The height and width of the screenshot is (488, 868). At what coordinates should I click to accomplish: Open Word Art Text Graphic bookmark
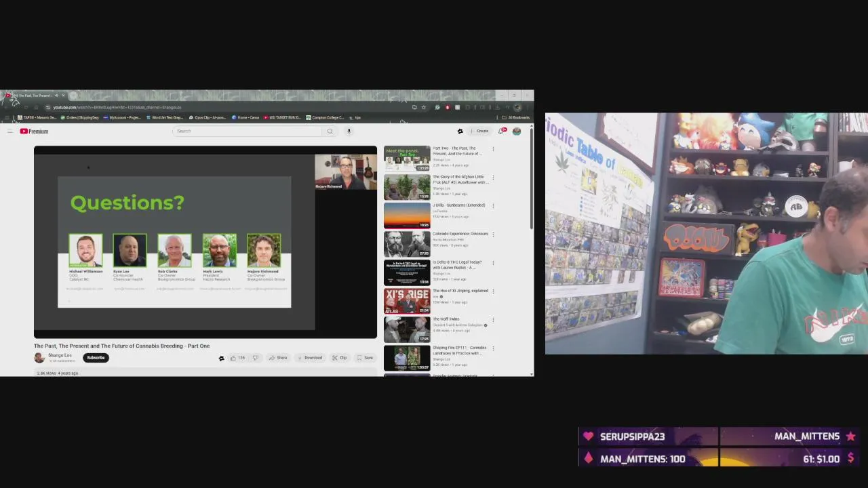point(165,117)
